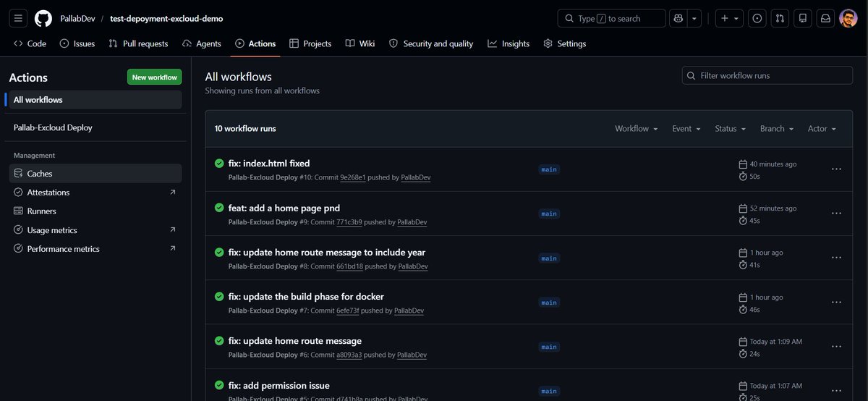Switch to the Agents tab

pos(202,43)
